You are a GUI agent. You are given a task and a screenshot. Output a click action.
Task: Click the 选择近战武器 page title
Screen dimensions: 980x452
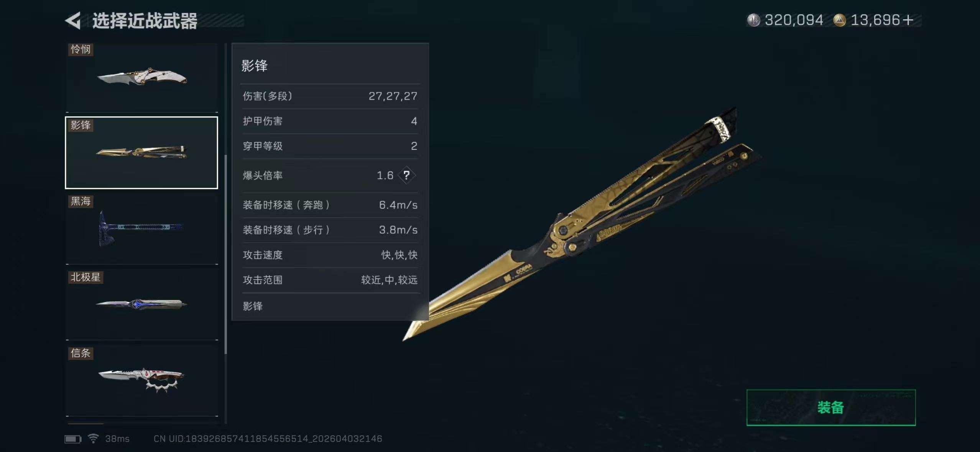point(145,21)
